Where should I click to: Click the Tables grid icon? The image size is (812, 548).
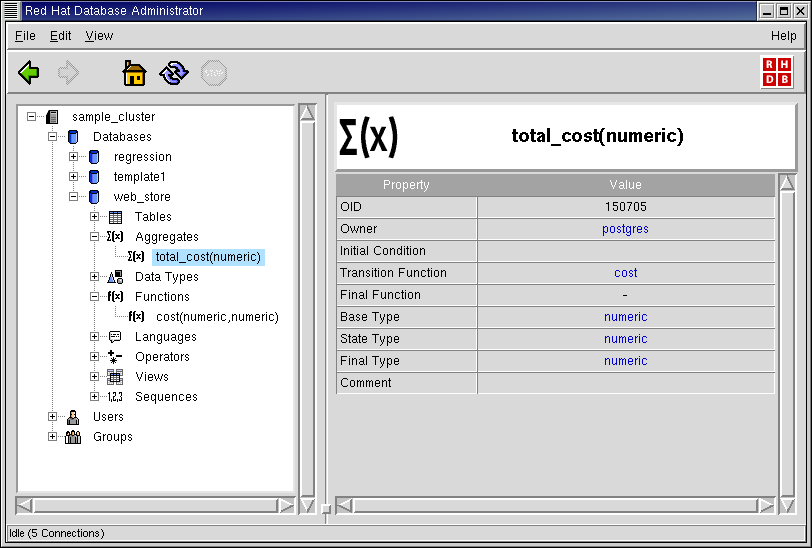pyautogui.click(x=115, y=217)
